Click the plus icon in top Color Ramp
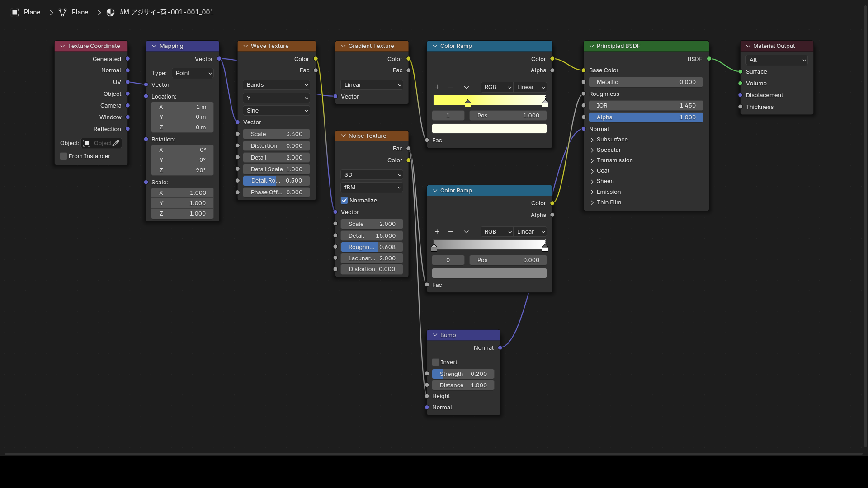868x488 pixels. pyautogui.click(x=437, y=87)
